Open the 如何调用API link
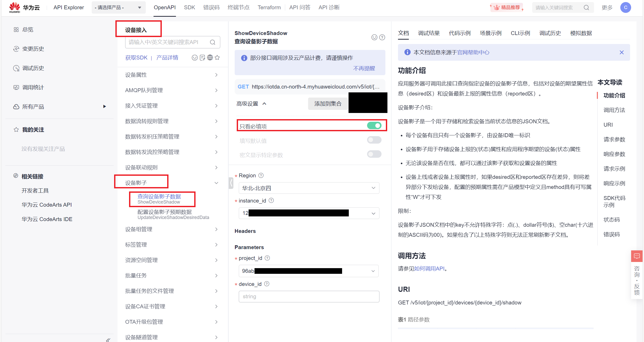Viewport: 644px width, 342px height. [429, 269]
